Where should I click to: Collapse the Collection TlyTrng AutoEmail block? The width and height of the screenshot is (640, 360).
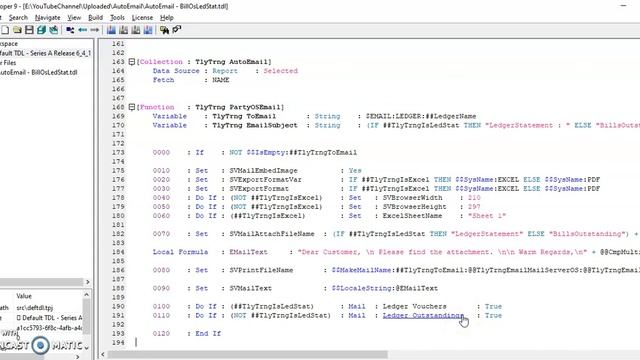click(x=131, y=62)
